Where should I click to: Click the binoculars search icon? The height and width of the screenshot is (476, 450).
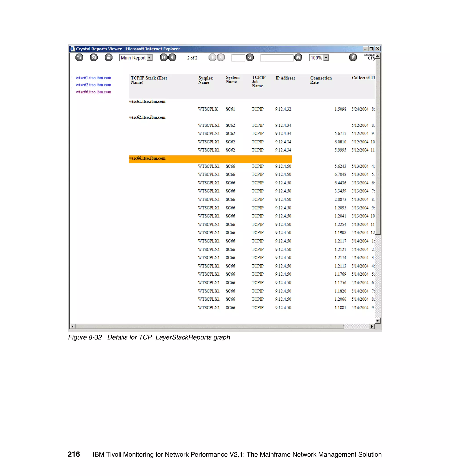[x=298, y=58]
